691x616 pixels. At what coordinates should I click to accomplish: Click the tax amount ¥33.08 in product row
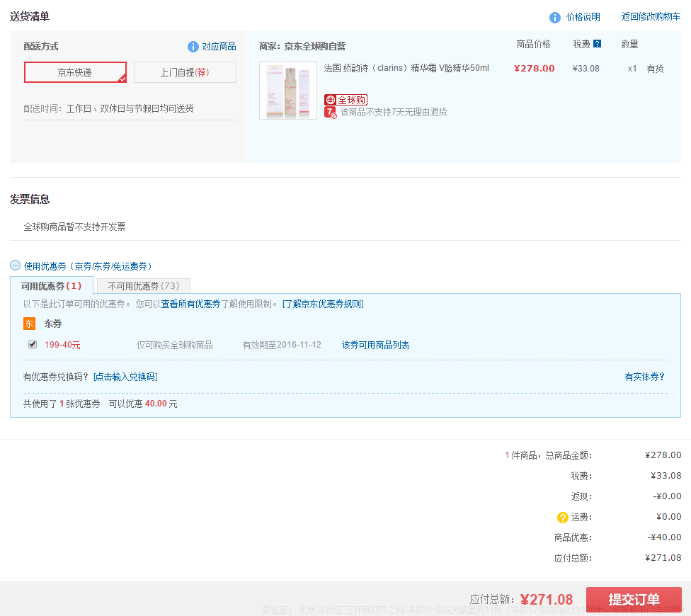(586, 68)
